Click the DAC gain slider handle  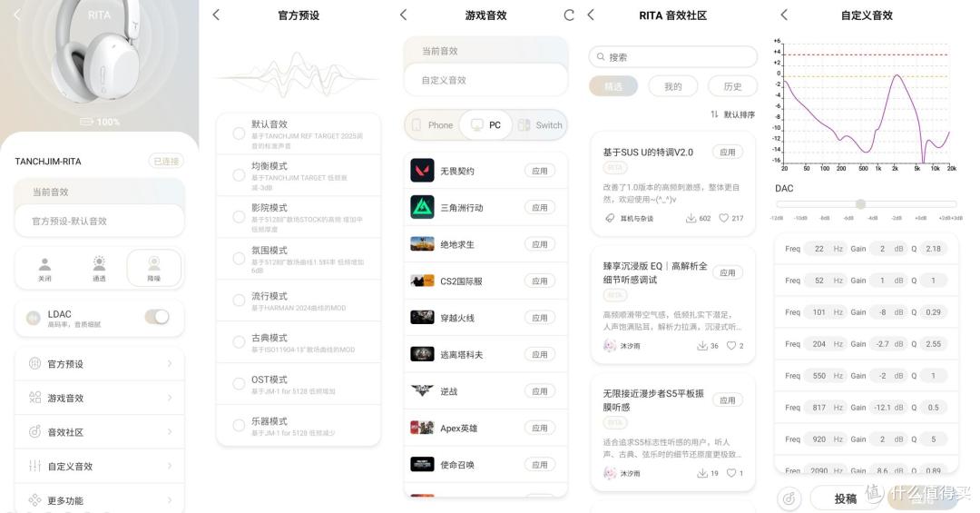(860, 204)
